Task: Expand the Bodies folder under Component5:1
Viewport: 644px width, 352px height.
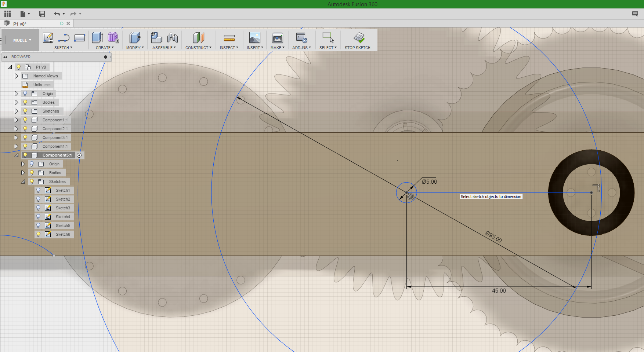Action: click(x=23, y=173)
